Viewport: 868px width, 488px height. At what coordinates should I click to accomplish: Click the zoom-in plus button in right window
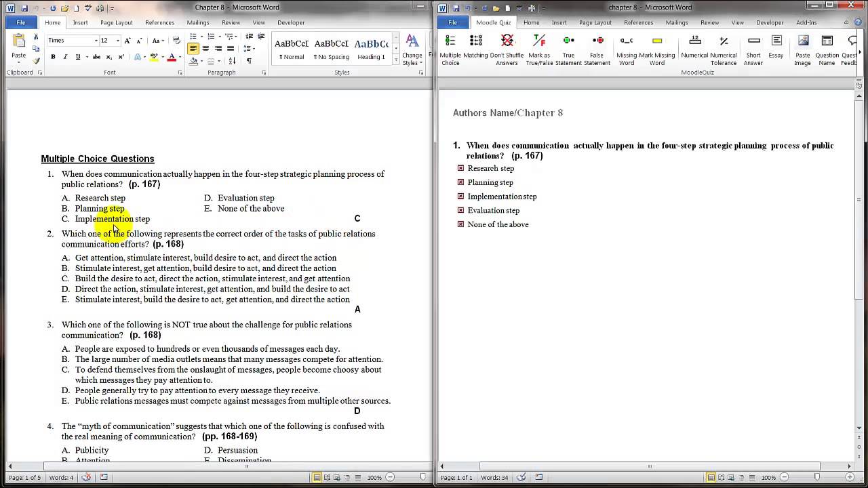coord(850,478)
